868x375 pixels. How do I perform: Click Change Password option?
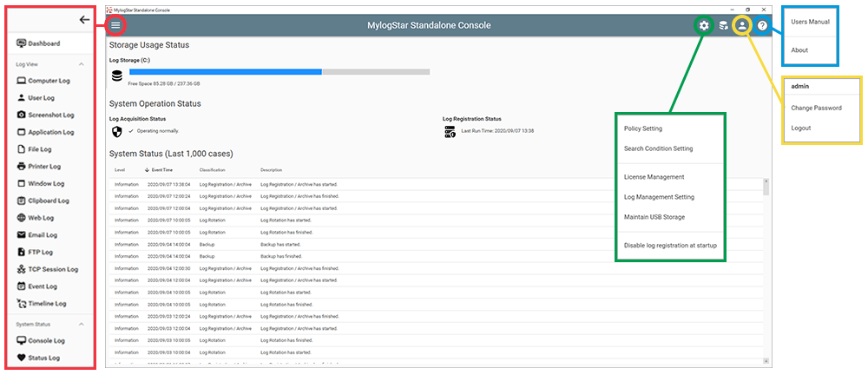[x=816, y=108]
